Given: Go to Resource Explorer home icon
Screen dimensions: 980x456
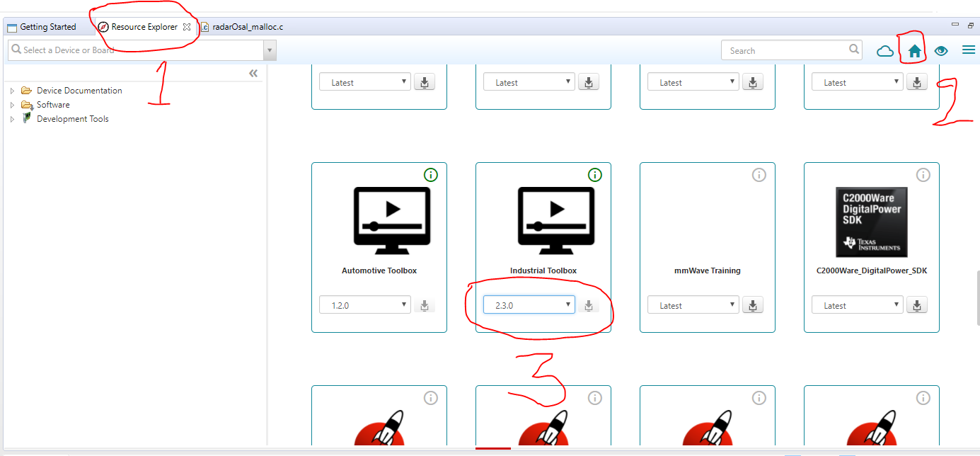Looking at the screenshot, I should [914, 51].
